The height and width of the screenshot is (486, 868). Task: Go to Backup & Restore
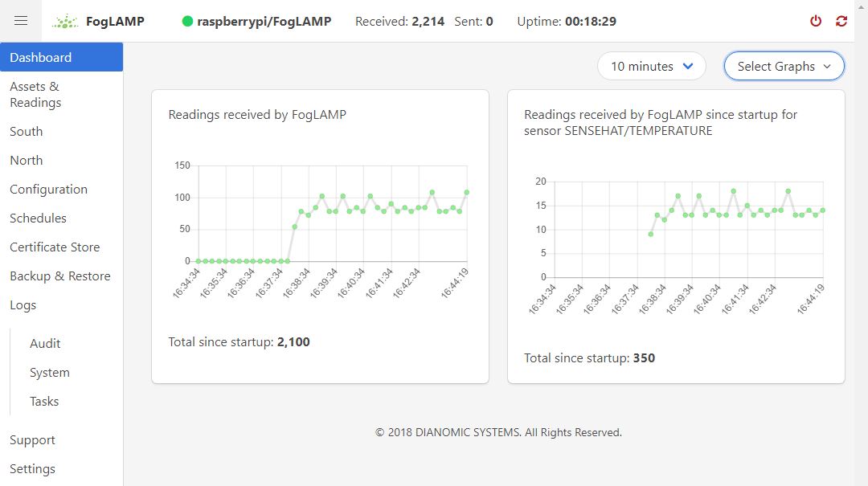(x=60, y=276)
